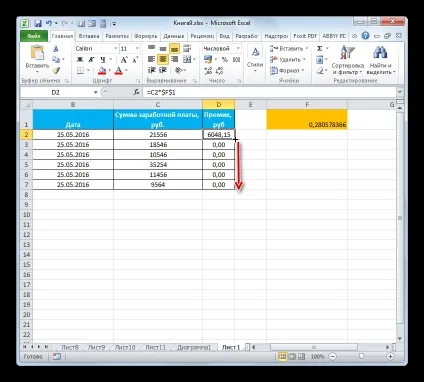This screenshot has height=382, width=424.
Task: Click the formula bar with =C2*$F$1
Action: [x=269, y=92]
